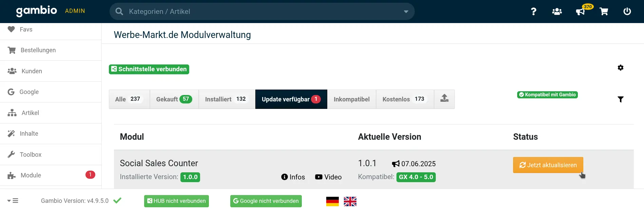
Task: Switch to the Installiert tab
Action: click(227, 99)
